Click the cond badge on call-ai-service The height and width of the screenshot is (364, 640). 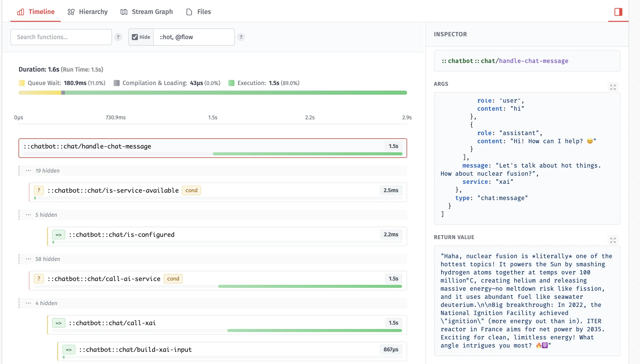click(173, 278)
